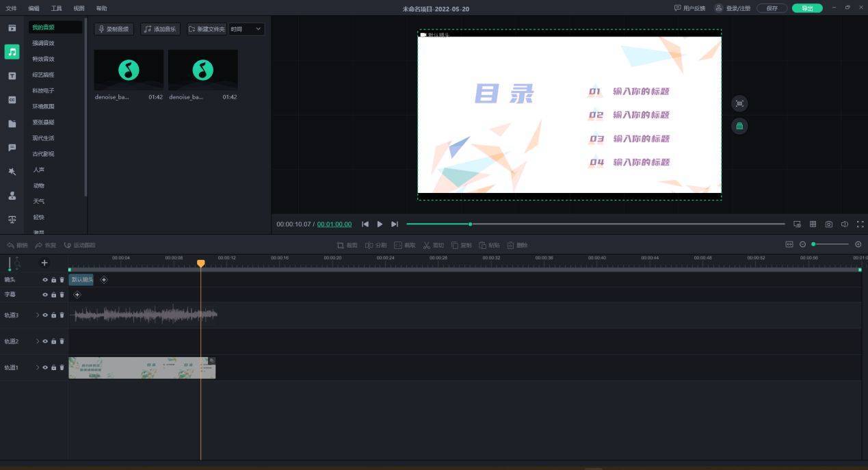
Task: Zoom in the timeline with plus icon
Action: pos(858,244)
